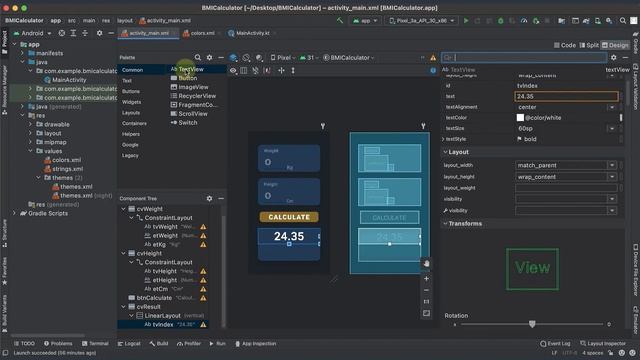Open the Terminal tool window
The height and width of the screenshot is (360, 640).
(x=95, y=344)
